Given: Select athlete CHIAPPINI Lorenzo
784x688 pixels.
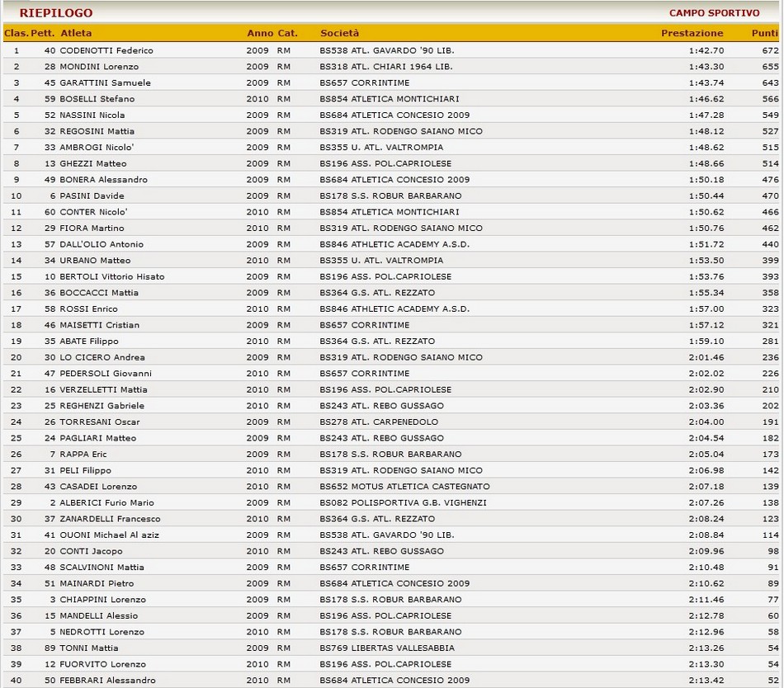Looking at the screenshot, I should pyautogui.click(x=102, y=600).
